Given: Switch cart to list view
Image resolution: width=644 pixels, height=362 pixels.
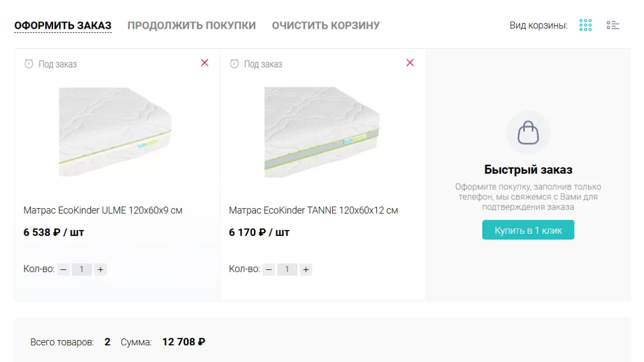Looking at the screenshot, I should click(613, 25).
